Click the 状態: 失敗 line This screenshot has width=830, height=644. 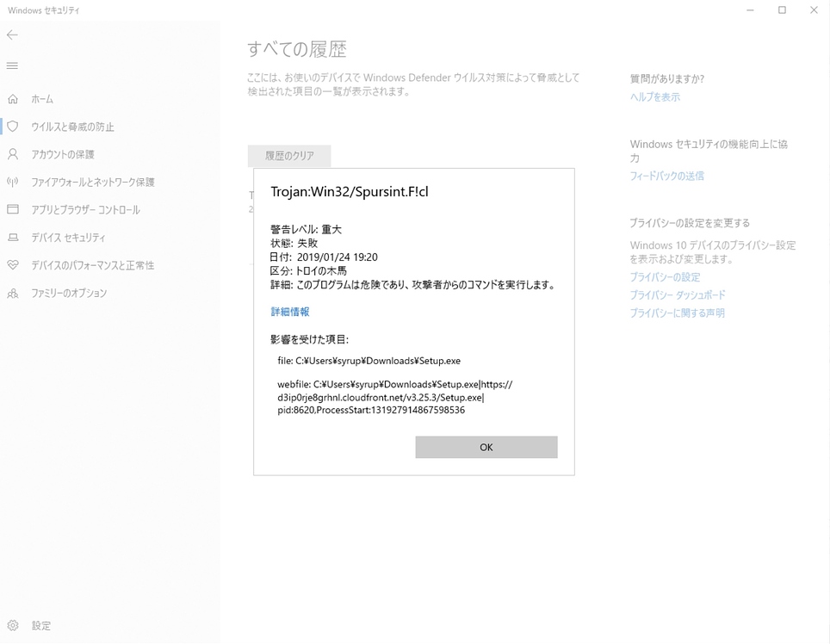pyautogui.click(x=294, y=244)
